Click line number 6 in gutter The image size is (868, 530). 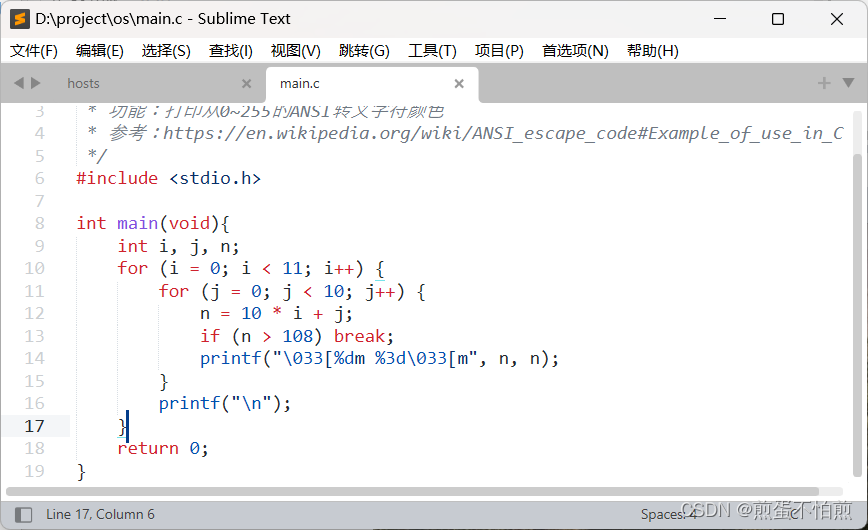(39, 178)
